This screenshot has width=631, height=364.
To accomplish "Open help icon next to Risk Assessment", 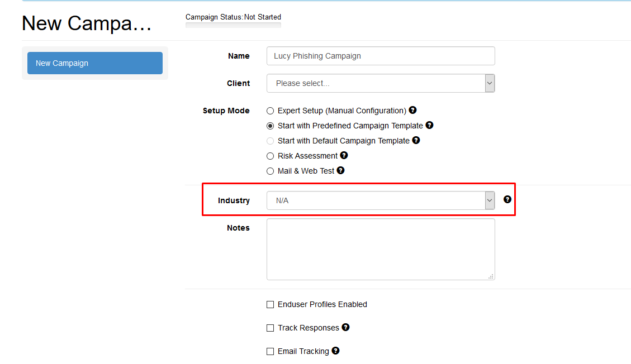I will coord(344,156).
